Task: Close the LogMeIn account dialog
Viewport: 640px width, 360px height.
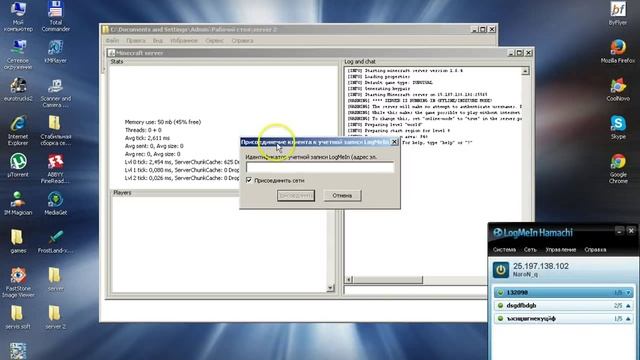Action: (394, 142)
